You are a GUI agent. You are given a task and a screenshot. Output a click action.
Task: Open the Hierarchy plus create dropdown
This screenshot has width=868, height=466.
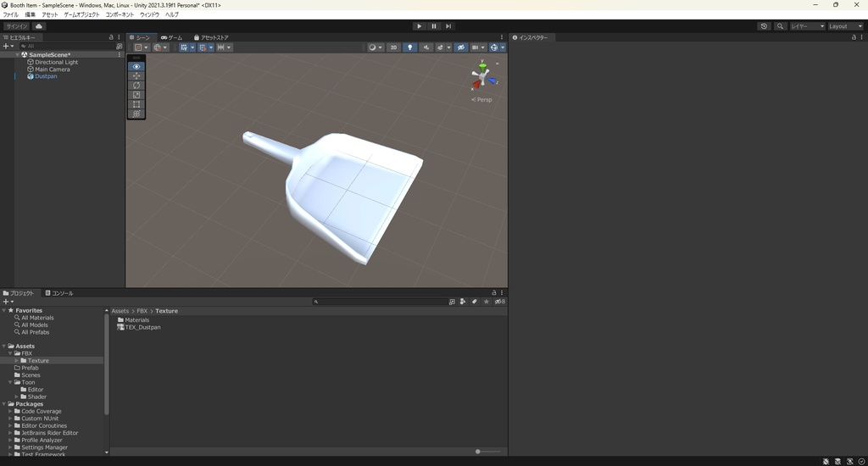[8, 47]
